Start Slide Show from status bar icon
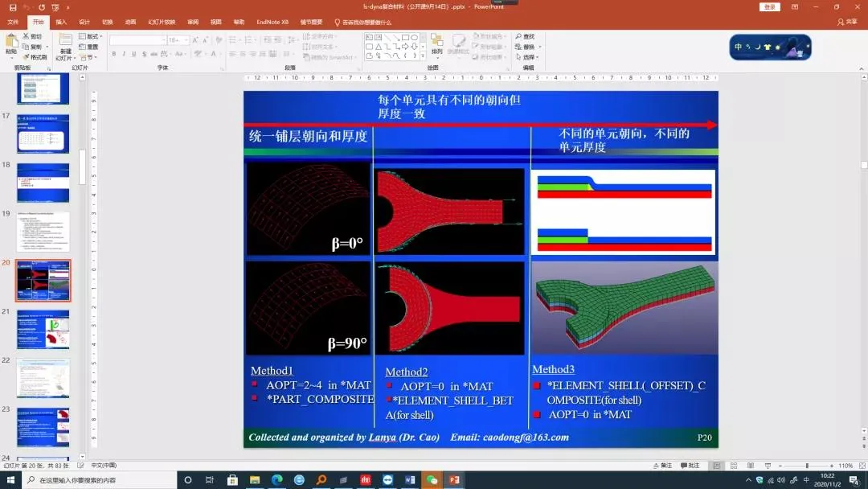 coord(768,466)
